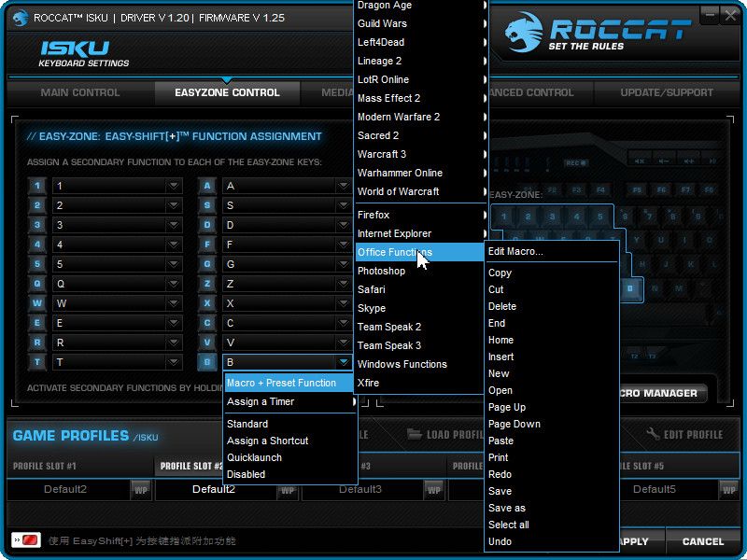Open the Mass Effect 2 preset submenu
Image resolution: width=747 pixels, height=560 pixels.
tap(421, 98)
